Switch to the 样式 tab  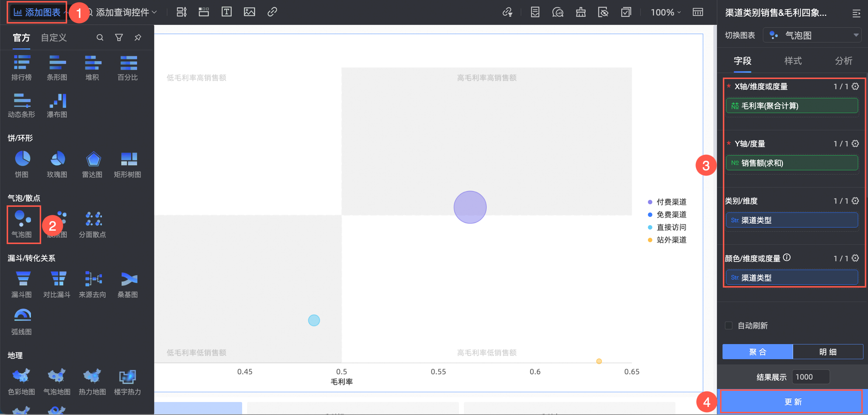click(793, 61)
